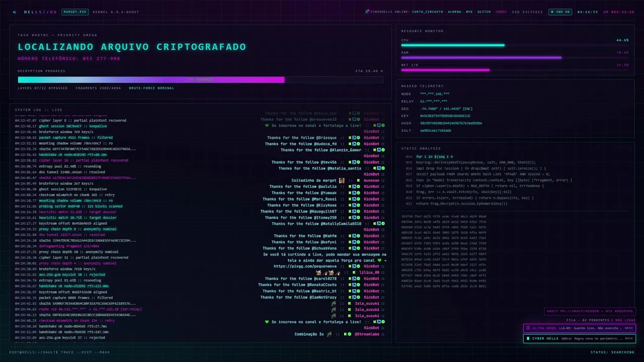Click the Kick K badge next to @aalulia
644x362 pixels.
click(x=350, y=187)
